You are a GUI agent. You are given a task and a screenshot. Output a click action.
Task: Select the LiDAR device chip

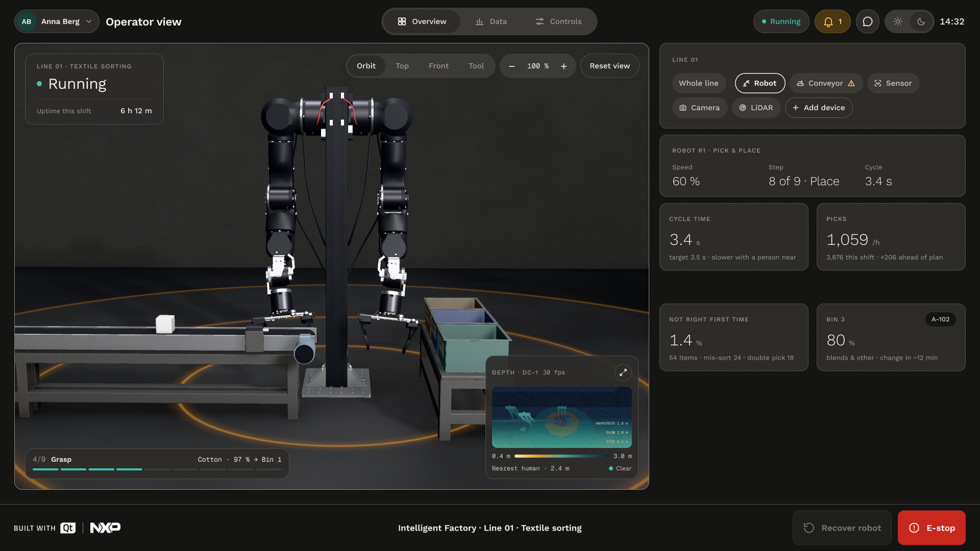point(756,108)
